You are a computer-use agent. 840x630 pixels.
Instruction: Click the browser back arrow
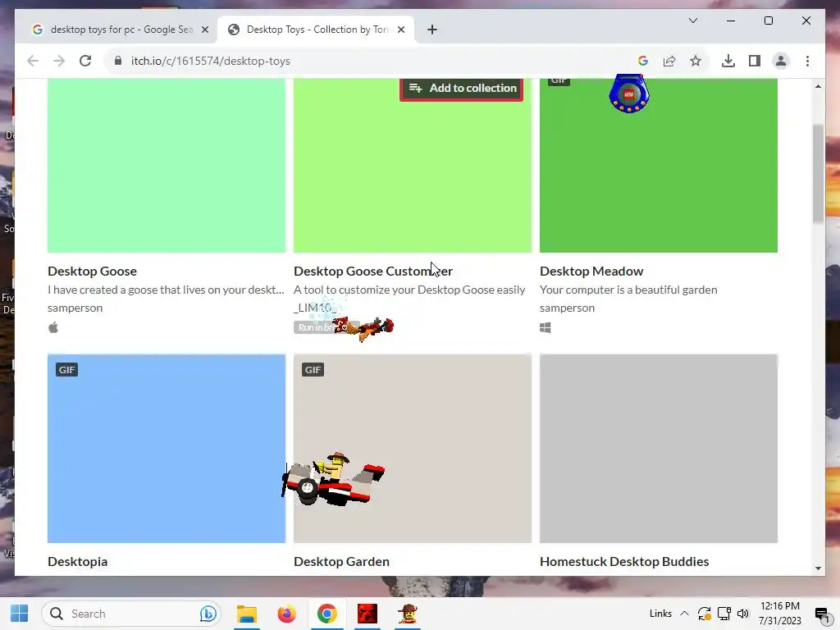pyautogui.click(x=33, y=61)
